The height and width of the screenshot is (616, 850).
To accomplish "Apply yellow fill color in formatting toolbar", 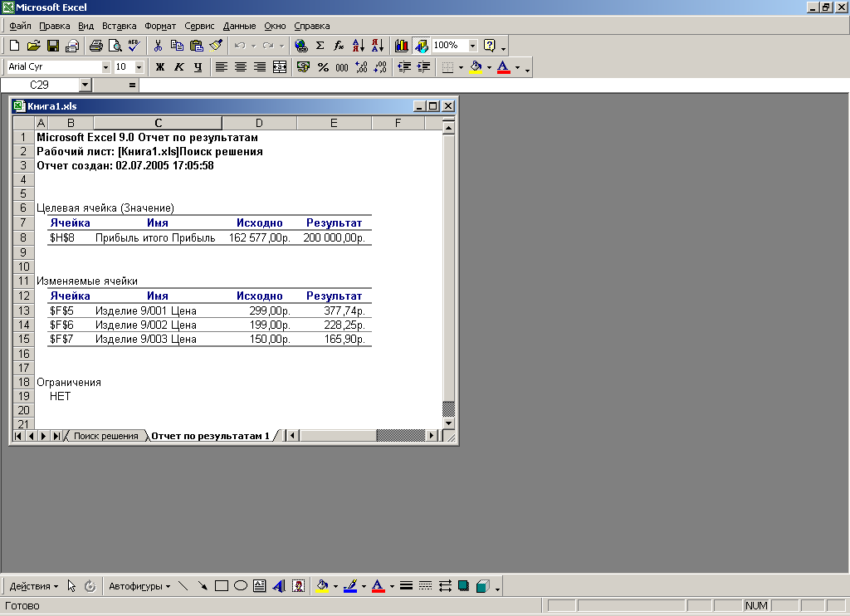I will point(476,67).
